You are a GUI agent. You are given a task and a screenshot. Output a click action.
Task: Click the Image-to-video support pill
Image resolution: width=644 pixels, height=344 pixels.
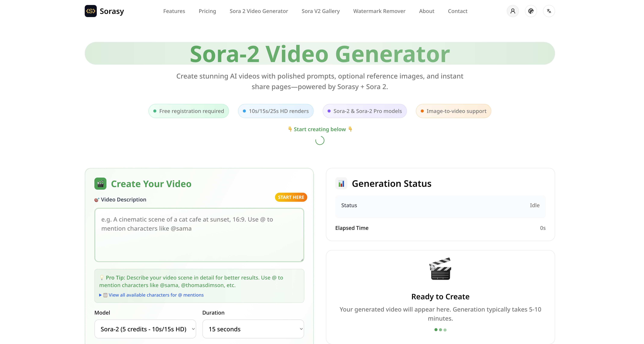tap(453, 111)
